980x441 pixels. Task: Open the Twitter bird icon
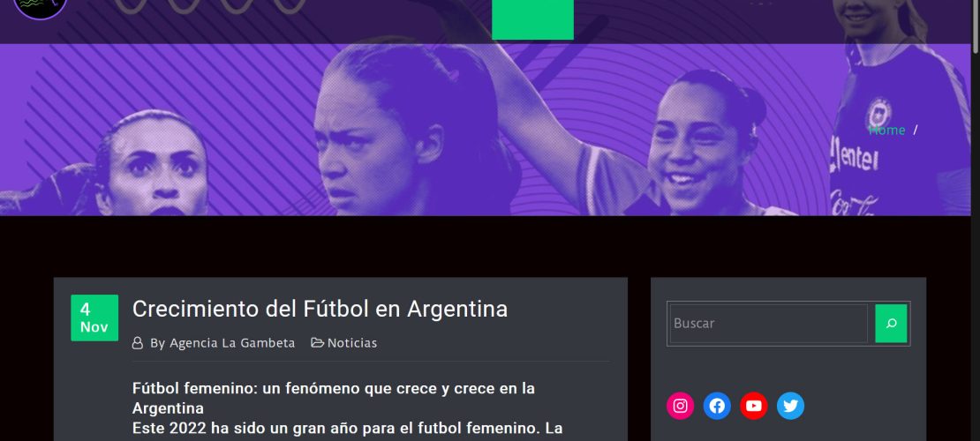tap(791, 406)
